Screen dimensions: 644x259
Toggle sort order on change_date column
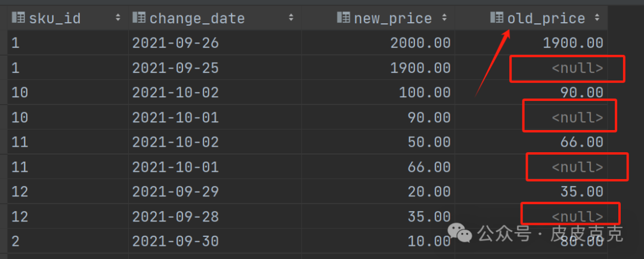coord(291,18)
